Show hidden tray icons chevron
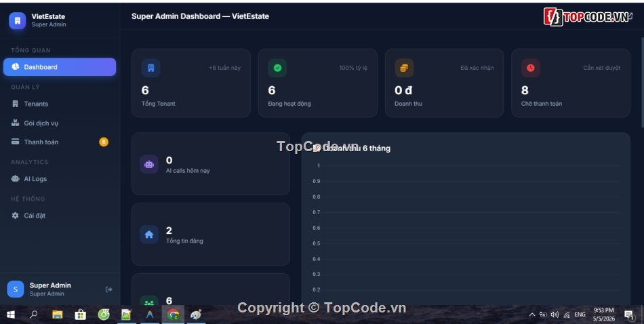 point(532,315)
